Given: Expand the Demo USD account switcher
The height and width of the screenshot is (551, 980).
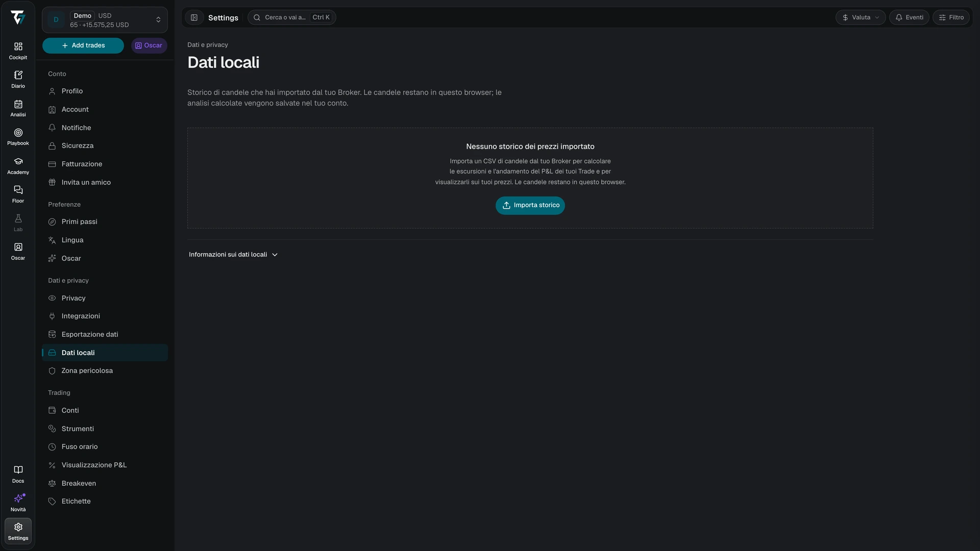Looking at the screenshot, I should click(105, 20).
